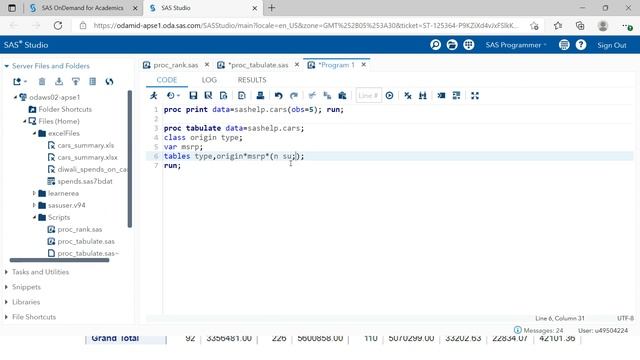Click the vertical scrollbar in Files panel

pyautogui.click(x=130, y=158)
